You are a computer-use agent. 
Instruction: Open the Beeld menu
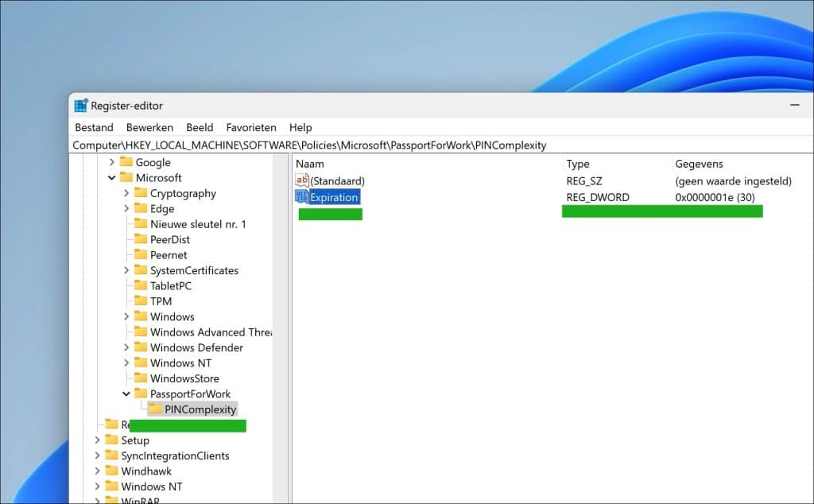200,127
